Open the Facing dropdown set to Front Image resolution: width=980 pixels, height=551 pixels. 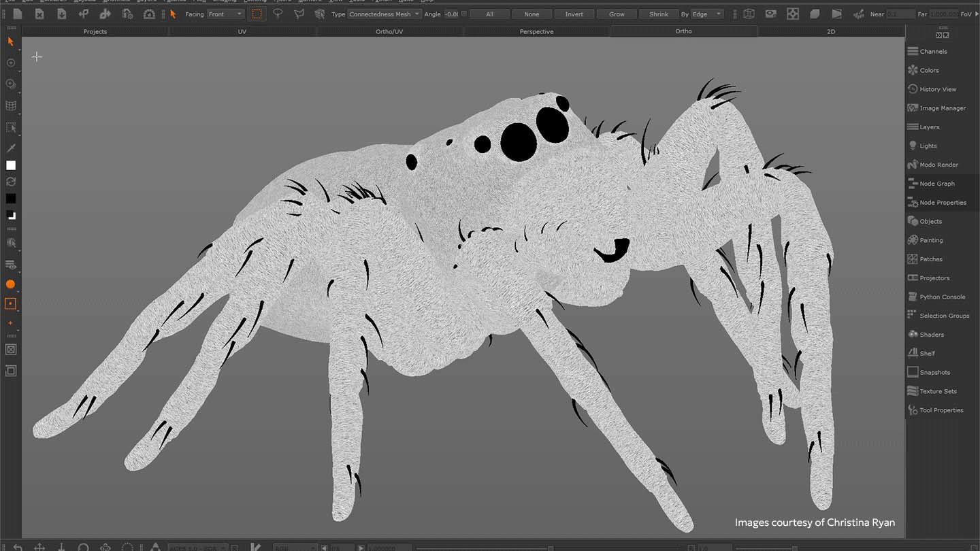click(x=225, y=14)
